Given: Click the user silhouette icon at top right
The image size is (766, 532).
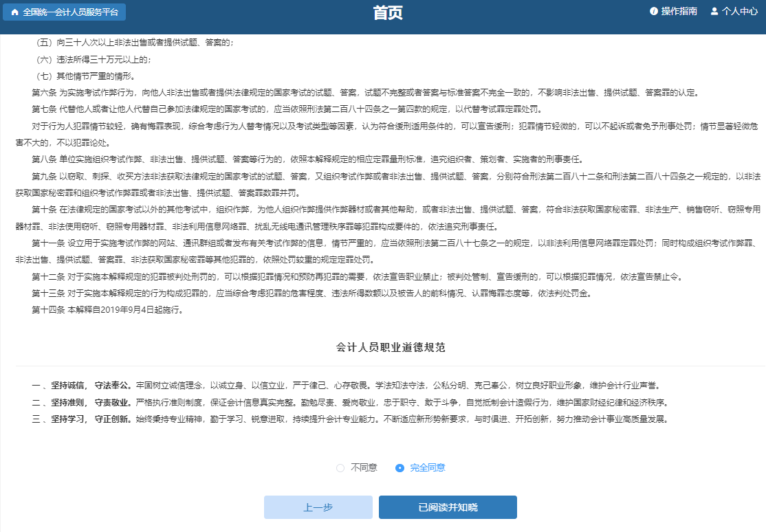Looking at the screenshot, I should (x=714, y=11).
